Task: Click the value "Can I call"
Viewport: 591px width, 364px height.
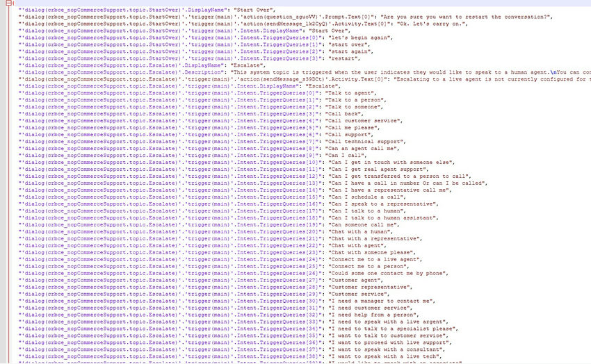Action: pos(346,156)
